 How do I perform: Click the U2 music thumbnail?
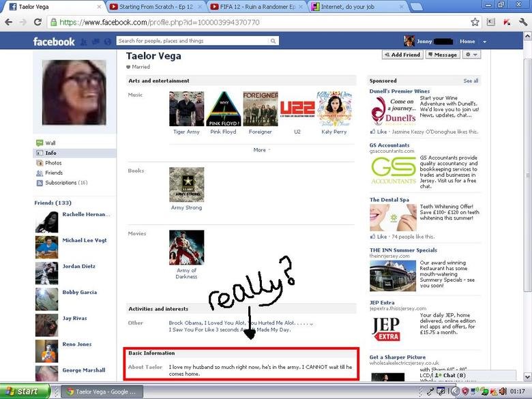coord(297,108)
